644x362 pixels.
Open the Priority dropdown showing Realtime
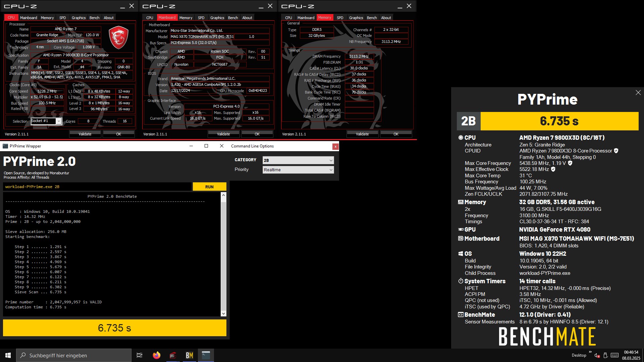[298, 170]
